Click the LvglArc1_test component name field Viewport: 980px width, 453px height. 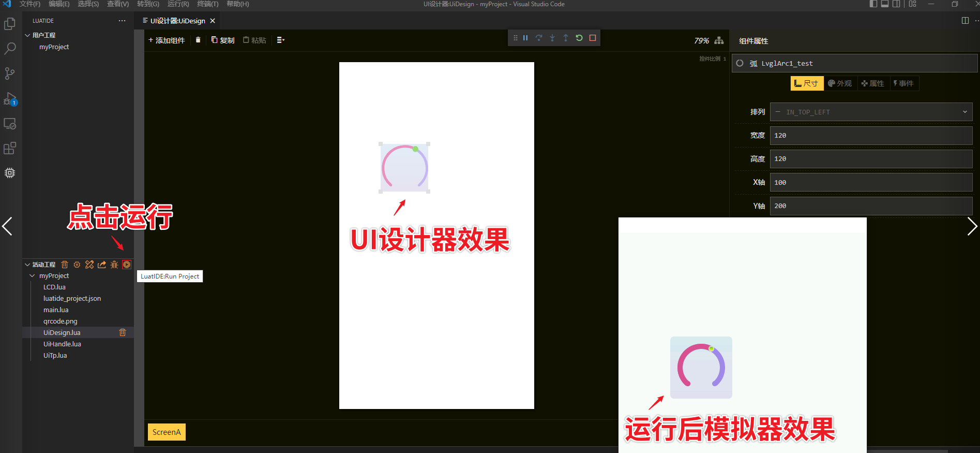pyautogui.click(x=854, y=63)
